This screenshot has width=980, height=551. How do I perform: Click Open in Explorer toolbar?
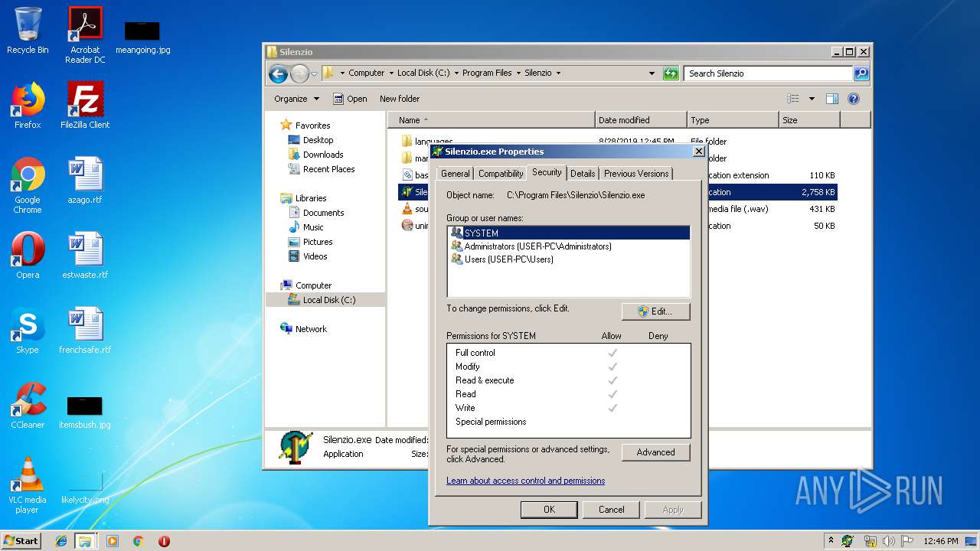click(351, 99)
